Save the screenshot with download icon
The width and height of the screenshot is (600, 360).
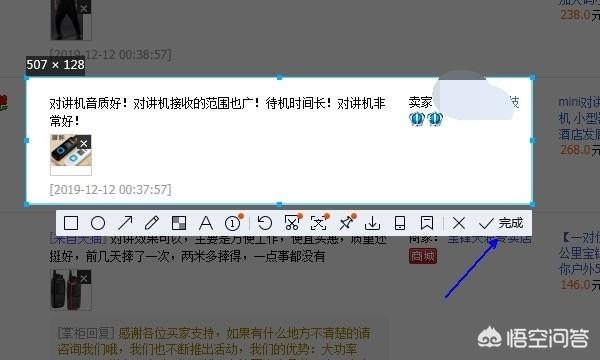[372, 223]
